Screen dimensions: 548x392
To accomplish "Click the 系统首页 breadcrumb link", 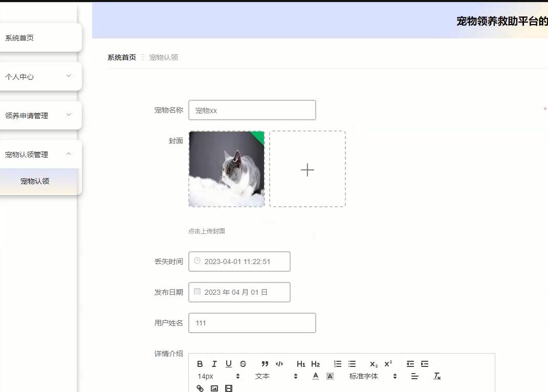I will (x=121, y=57).
